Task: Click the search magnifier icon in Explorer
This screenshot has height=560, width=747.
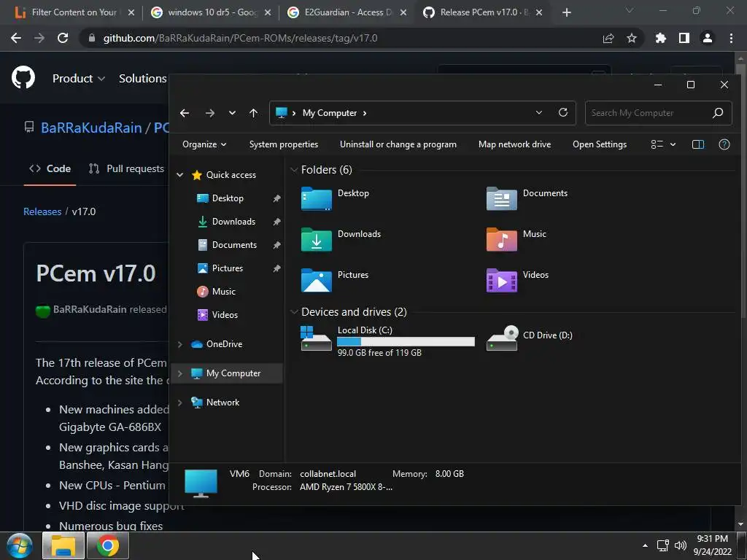Action: pyautogui.click(x=718, y=113)
